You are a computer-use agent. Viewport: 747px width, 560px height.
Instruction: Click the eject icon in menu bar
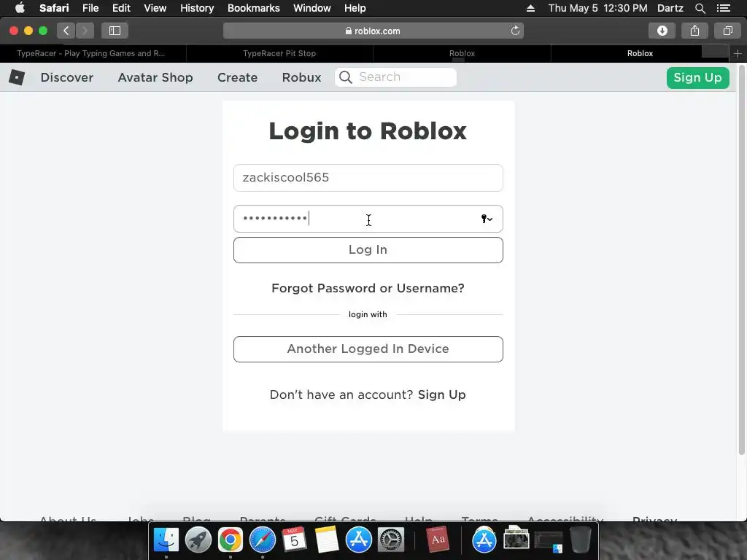click(x=531, y=8)
